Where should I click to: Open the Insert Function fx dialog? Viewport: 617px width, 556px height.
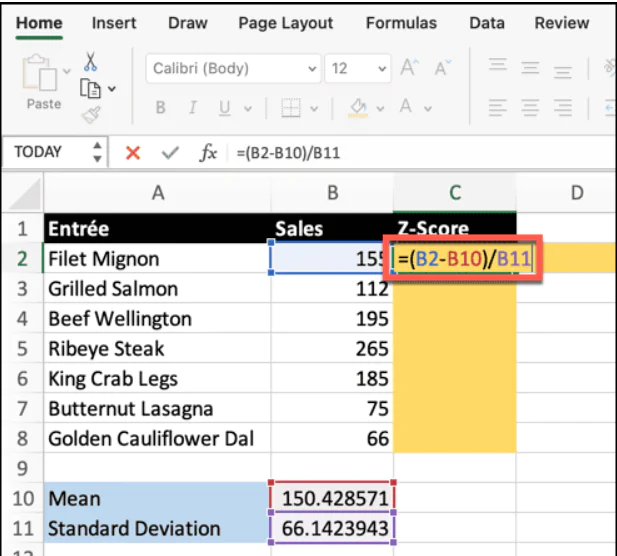[x=208, y=153]
